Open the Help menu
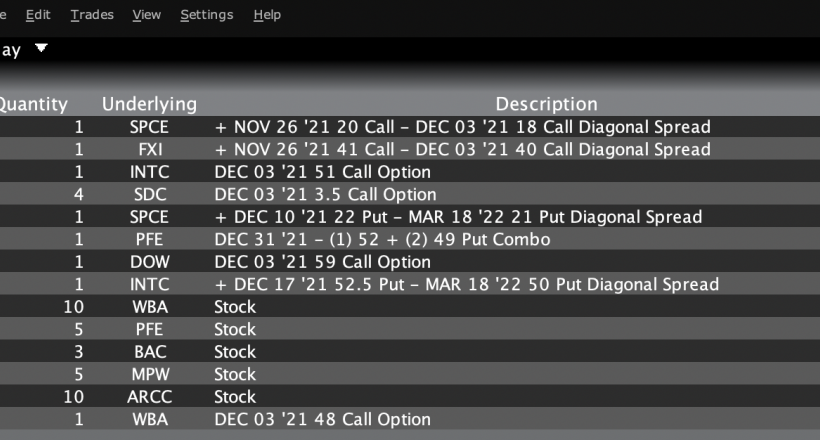Image resolution: width=820 pixels, height=440 pixels. 267,15
